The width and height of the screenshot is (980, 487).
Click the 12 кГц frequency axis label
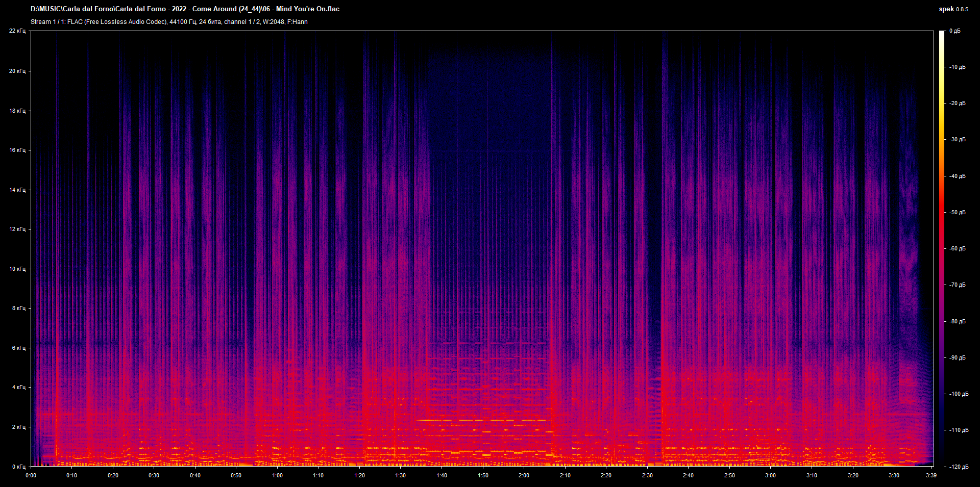coord(17,229)
